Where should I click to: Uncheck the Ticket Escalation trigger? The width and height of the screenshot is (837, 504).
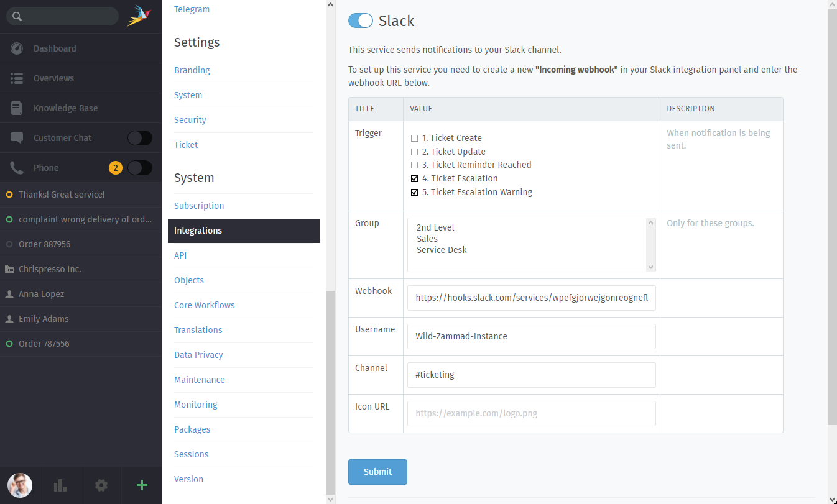tap(415, 178)
